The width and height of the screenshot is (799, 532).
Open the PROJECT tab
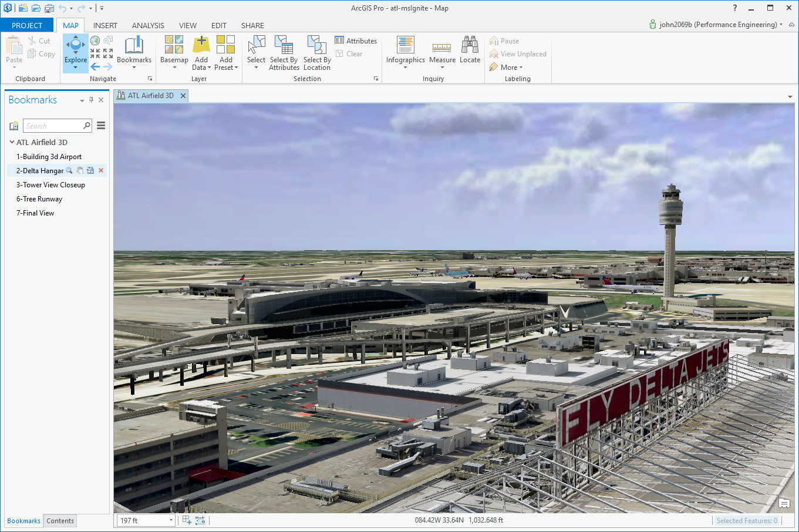[x=27, y=25]
